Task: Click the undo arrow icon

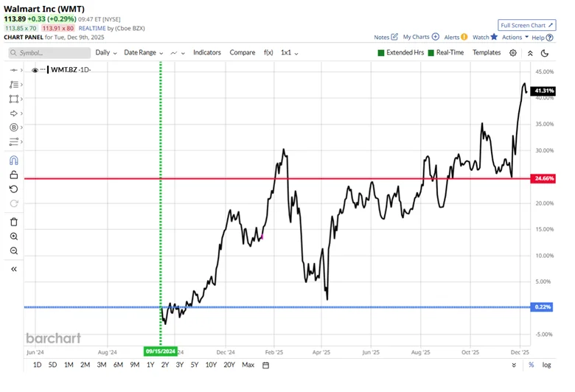Action: point(13,189)
